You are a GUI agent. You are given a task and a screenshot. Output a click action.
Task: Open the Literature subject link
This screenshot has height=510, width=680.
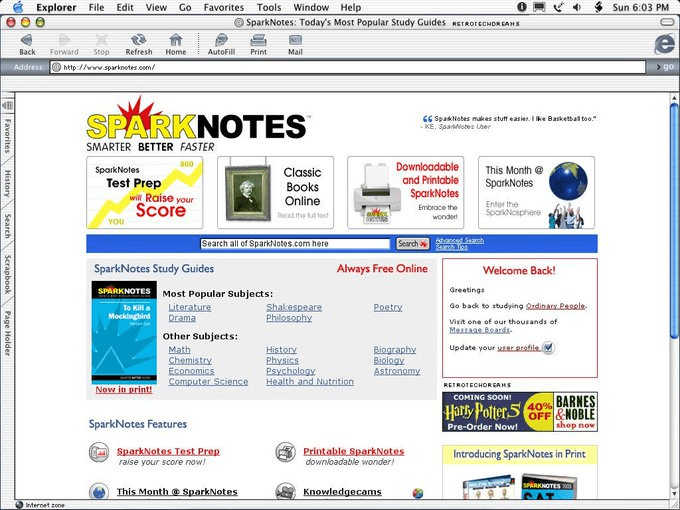click(190, 307)
